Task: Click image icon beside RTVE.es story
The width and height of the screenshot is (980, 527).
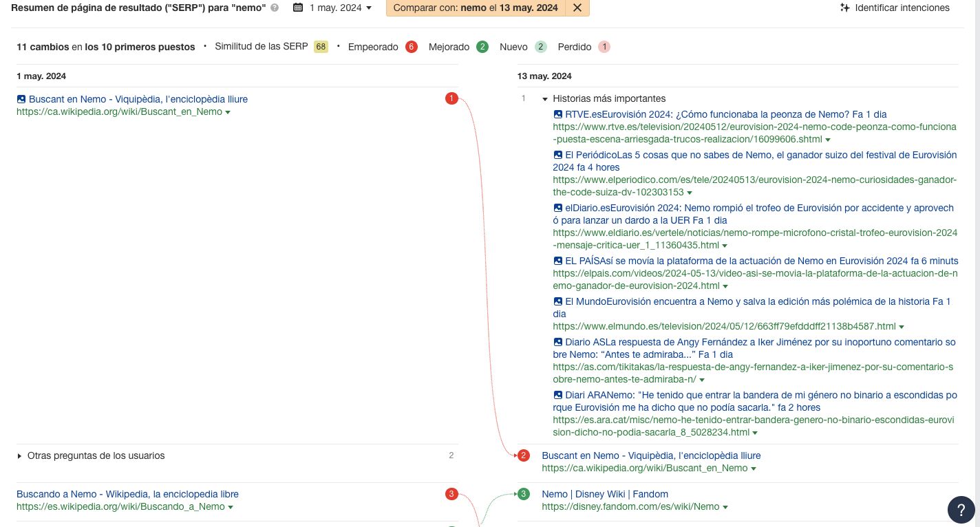Action: 558,114
